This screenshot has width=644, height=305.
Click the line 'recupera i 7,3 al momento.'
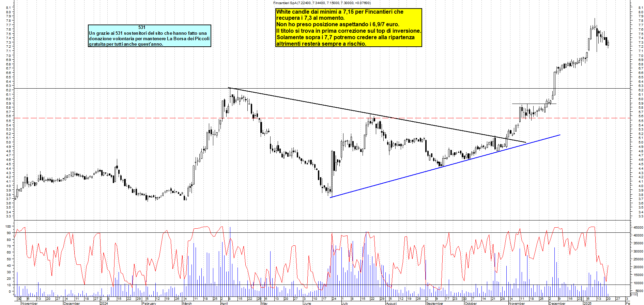click(310, 18)
